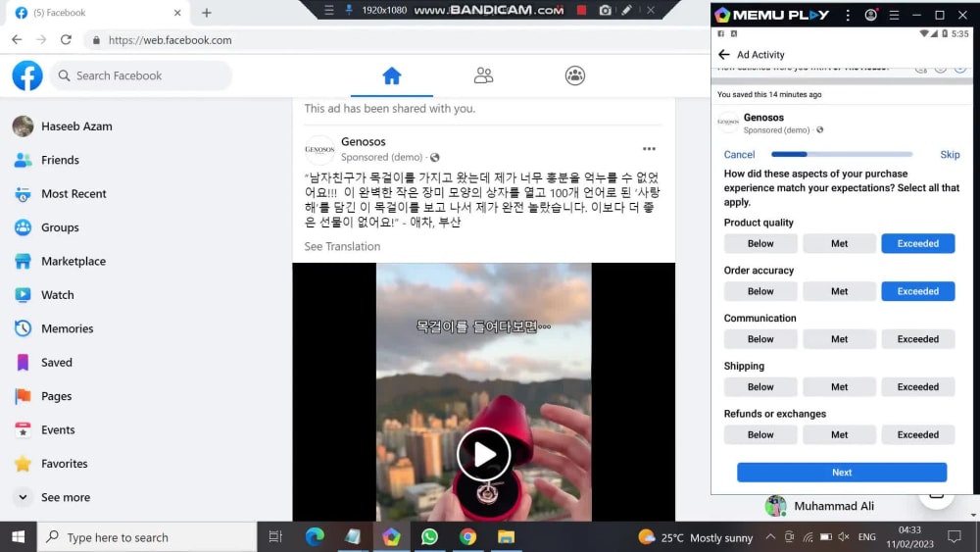Open the Groups tab icon in top bar

click(x=575, y=75)
